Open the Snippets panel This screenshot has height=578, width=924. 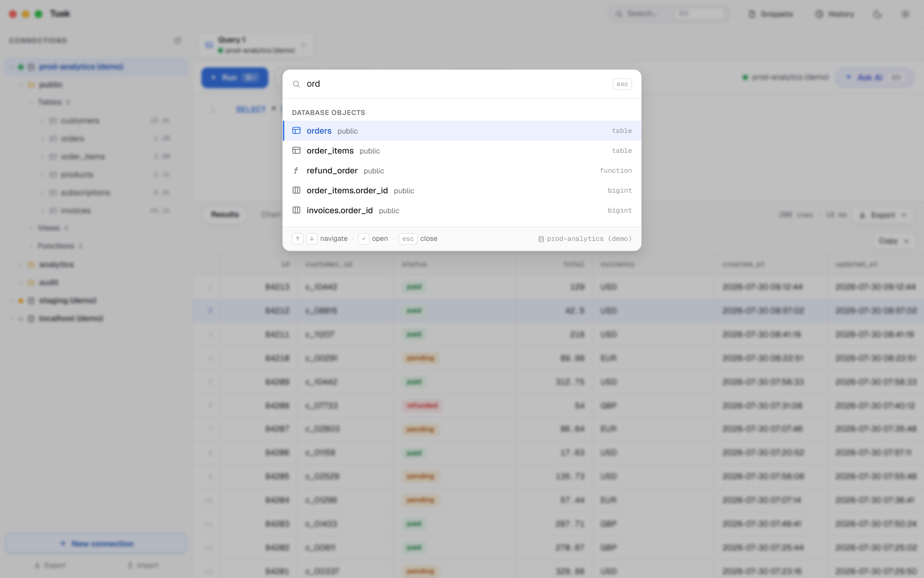coord(771,14)
